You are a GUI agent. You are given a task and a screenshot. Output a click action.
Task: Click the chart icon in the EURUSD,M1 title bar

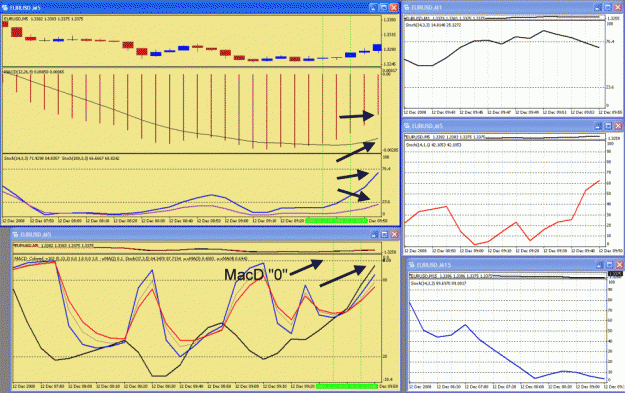click(x=407, y=8)
